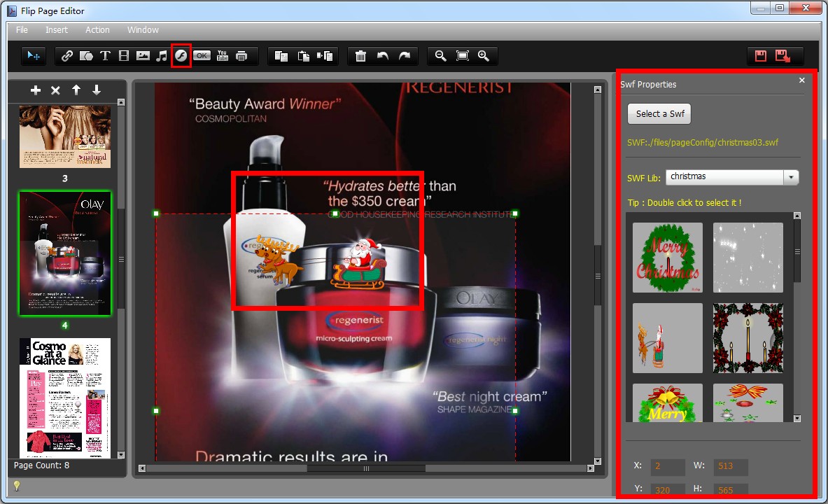Click the copy-to-pages icon beside paste
This screenshot has width=828, height=504.
(325, 55)
